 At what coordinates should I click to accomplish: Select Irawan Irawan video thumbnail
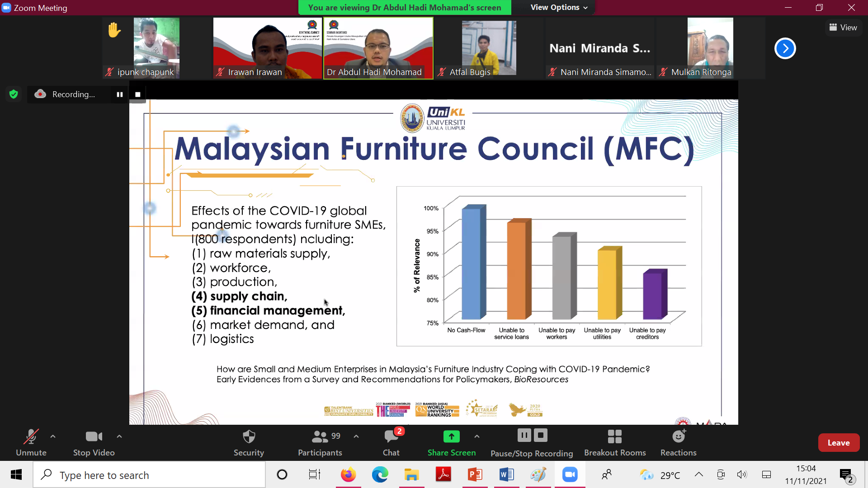pos(268,48)
